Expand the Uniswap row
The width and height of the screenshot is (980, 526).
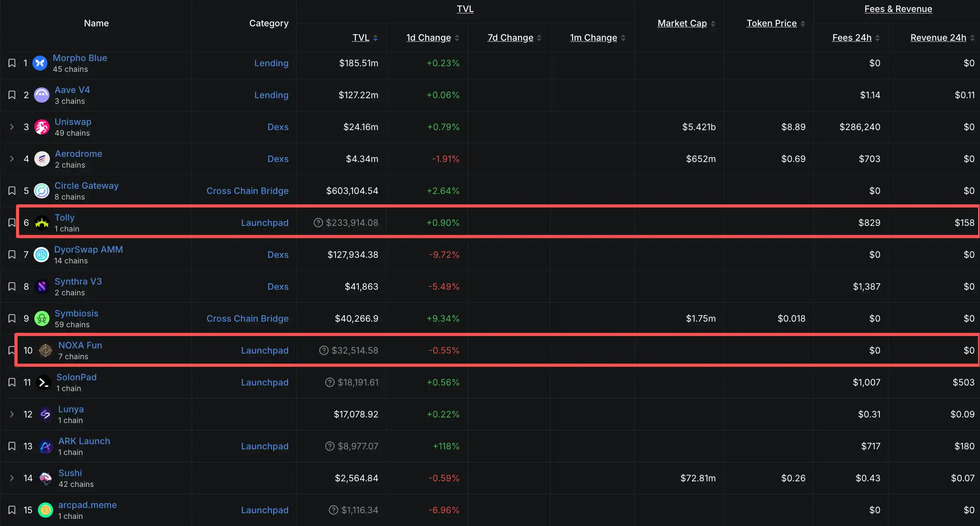[12, 127]
